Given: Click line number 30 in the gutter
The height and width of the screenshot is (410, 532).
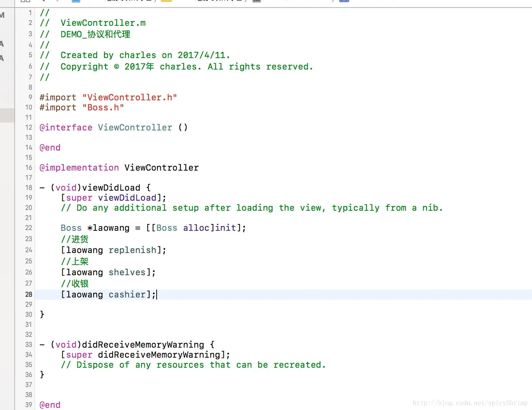Looking at the screenshot, I should pos(29,315).
